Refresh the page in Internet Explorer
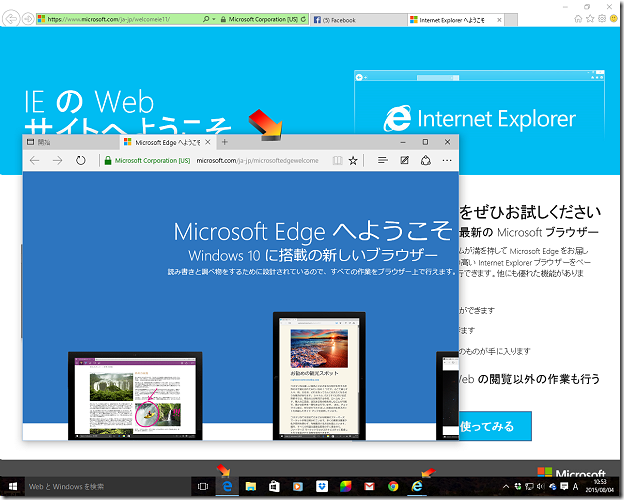Image resolution: width=624 pixels, height=500 pixels. point(304,19)
